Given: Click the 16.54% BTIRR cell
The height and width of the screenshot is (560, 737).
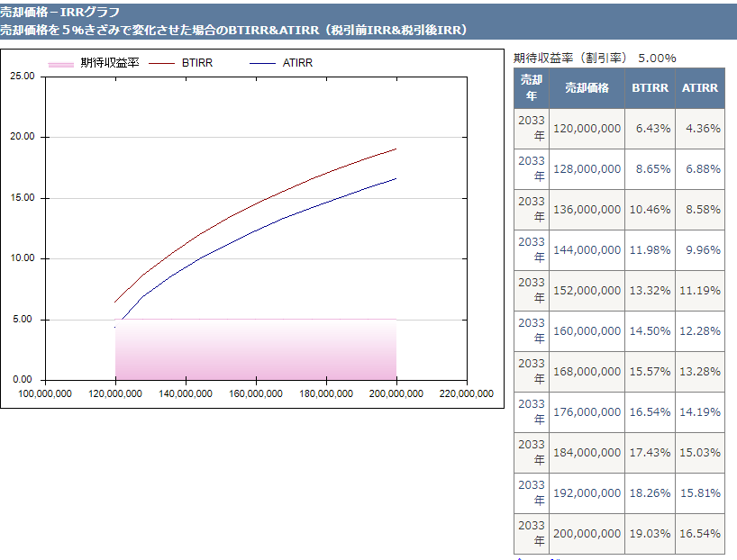Looking at the screenshot, I should tap(651, 412).
